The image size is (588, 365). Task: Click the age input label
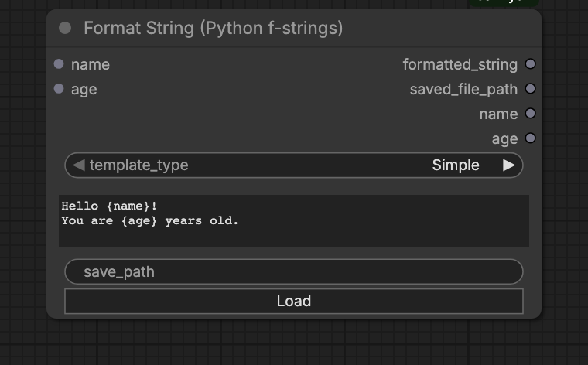(x=84, y=90)
